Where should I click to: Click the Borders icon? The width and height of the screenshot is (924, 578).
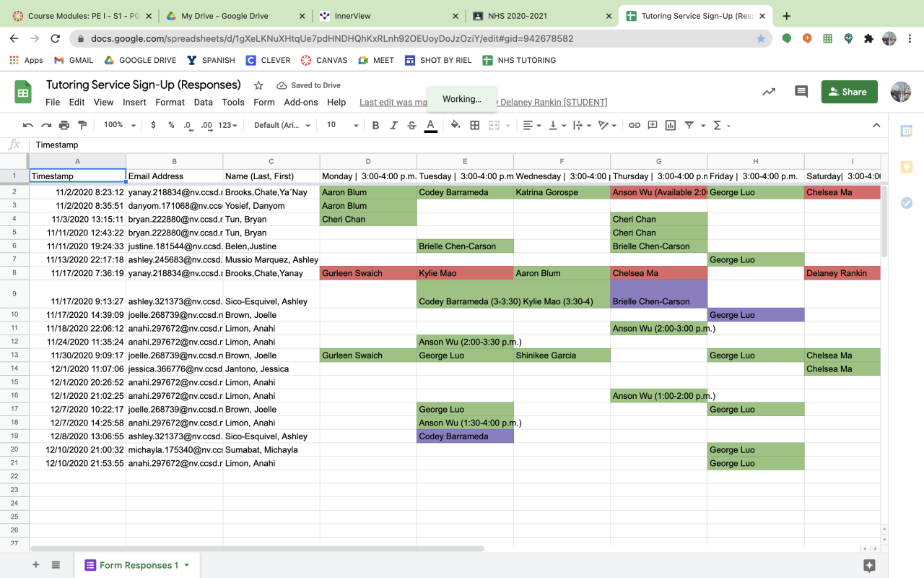pos(475,125)
